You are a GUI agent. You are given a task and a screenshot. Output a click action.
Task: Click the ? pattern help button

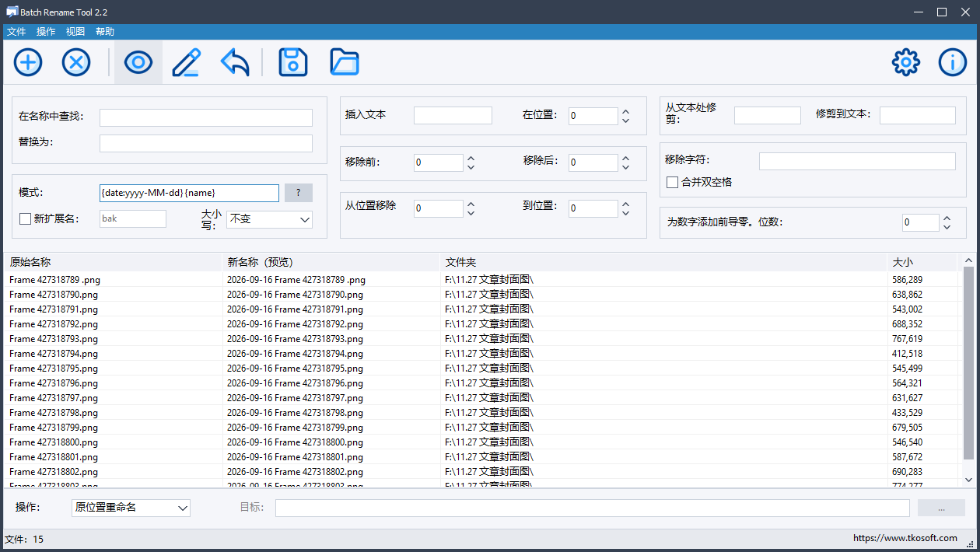tap(299, 193)
